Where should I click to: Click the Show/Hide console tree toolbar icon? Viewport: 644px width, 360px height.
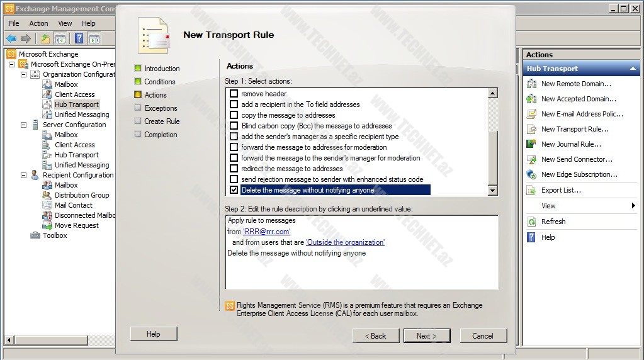point(60,39)
